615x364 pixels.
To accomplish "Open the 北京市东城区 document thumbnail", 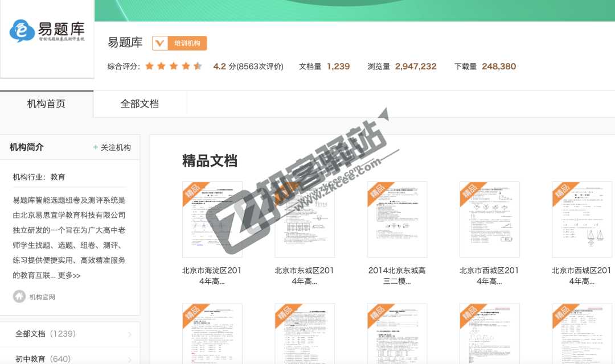I will 304,219.
